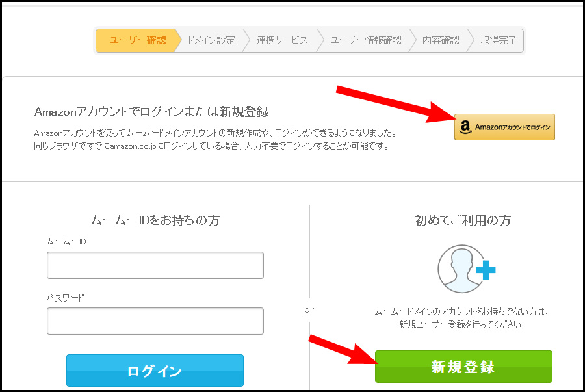Image resolution: width=585 pixels, height=392 pixels.
Task: Click the ムームーIDをお持ちの方 heading
Action: point(155,220)
